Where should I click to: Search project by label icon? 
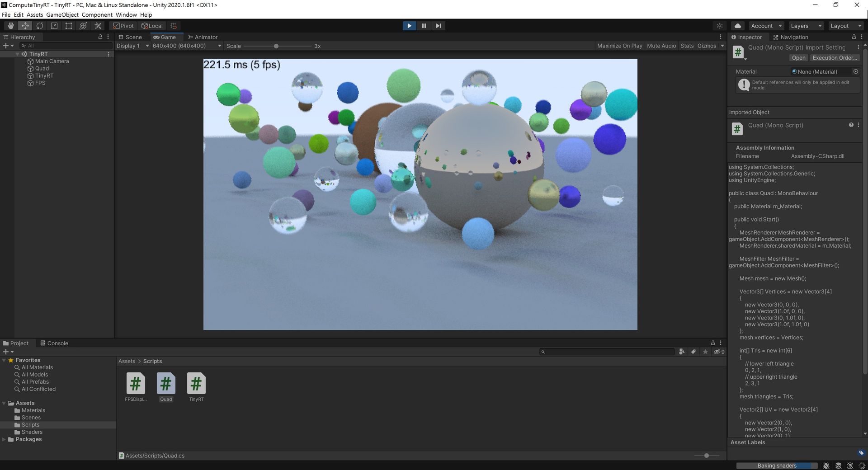[x=693, y=352]
